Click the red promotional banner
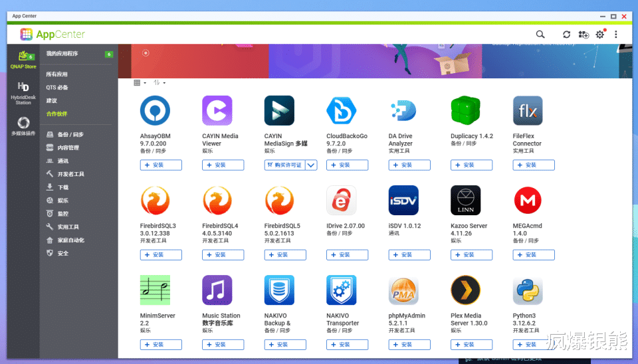 tap(199, 61)
